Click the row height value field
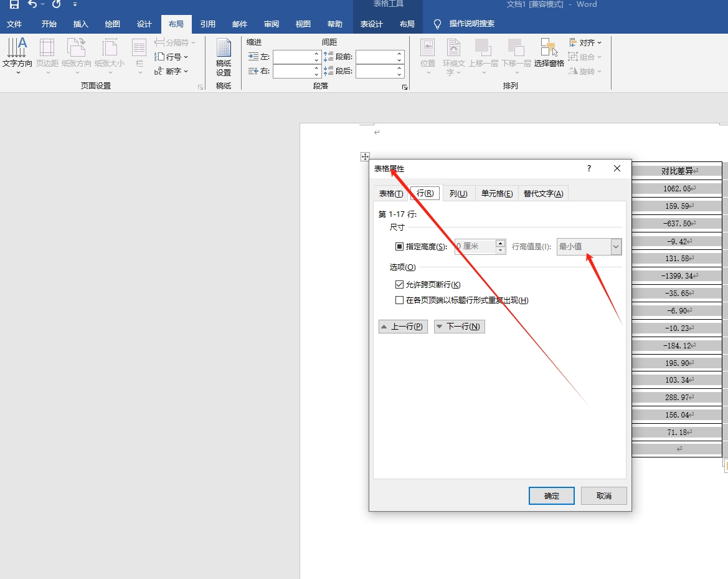 pyautogui.click(x=475, y=246)
